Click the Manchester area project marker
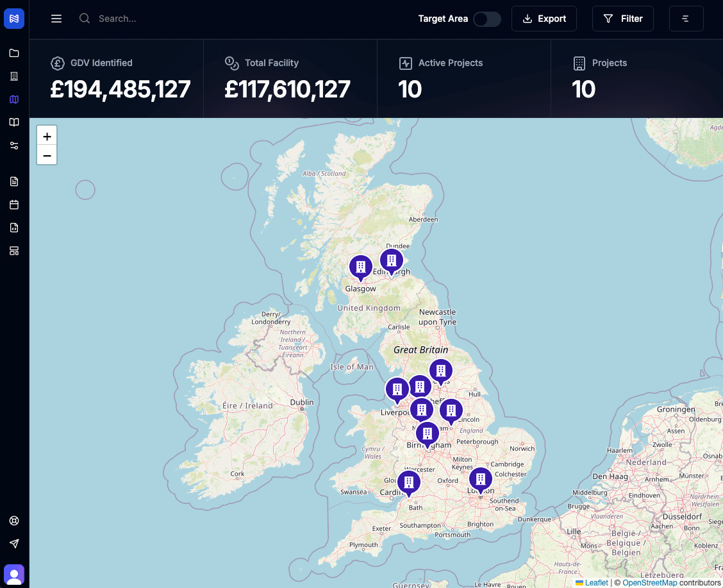Viewport: 723px width, 588px height. [x=420, y=388]
